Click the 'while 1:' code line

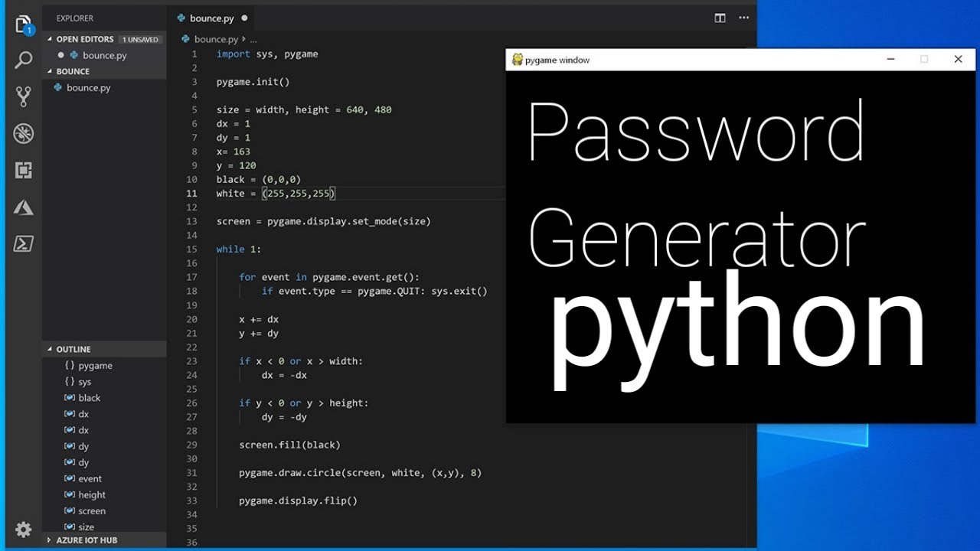tap(239, 249)
